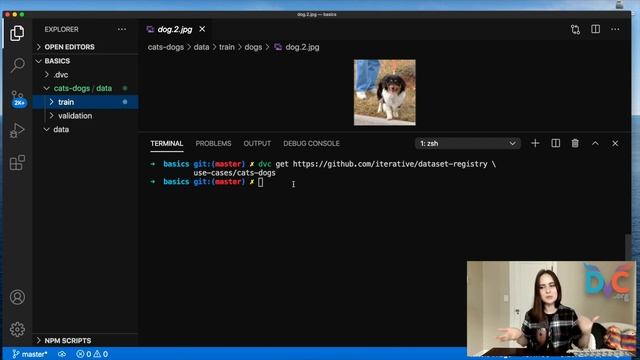Expand the validation folder
Screen dimensions: 640x360
(86, 116)
